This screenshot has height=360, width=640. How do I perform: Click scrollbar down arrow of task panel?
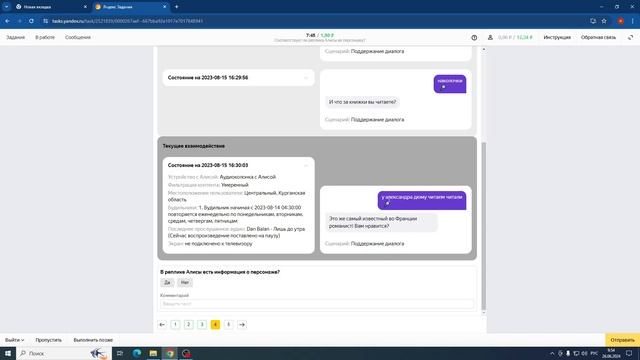coord(484,313)
